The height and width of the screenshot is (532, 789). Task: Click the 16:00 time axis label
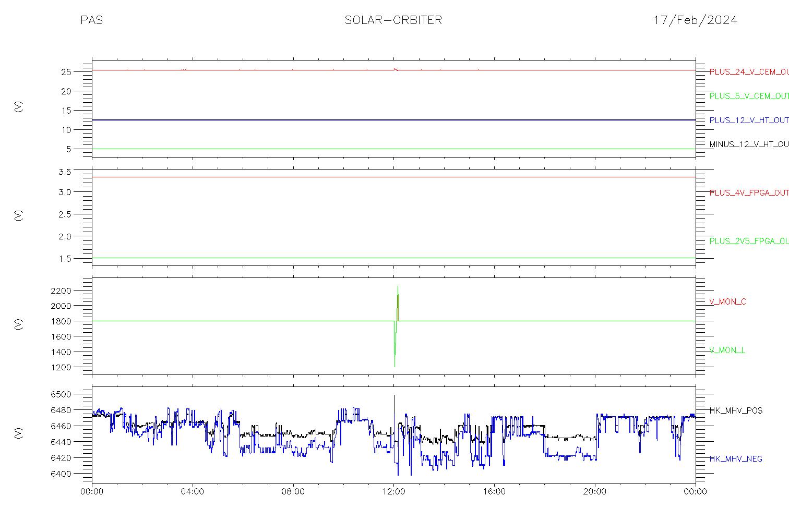coord(494,492)
